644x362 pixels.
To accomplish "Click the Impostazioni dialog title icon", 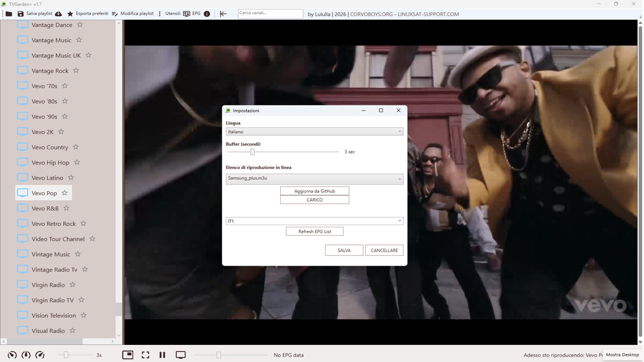I will point(228,111).
